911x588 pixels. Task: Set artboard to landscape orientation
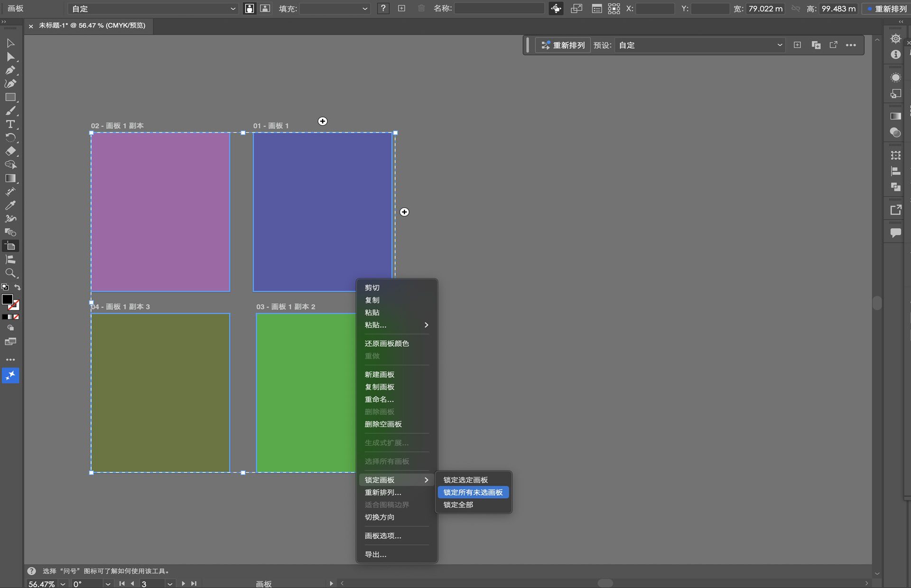265,9
